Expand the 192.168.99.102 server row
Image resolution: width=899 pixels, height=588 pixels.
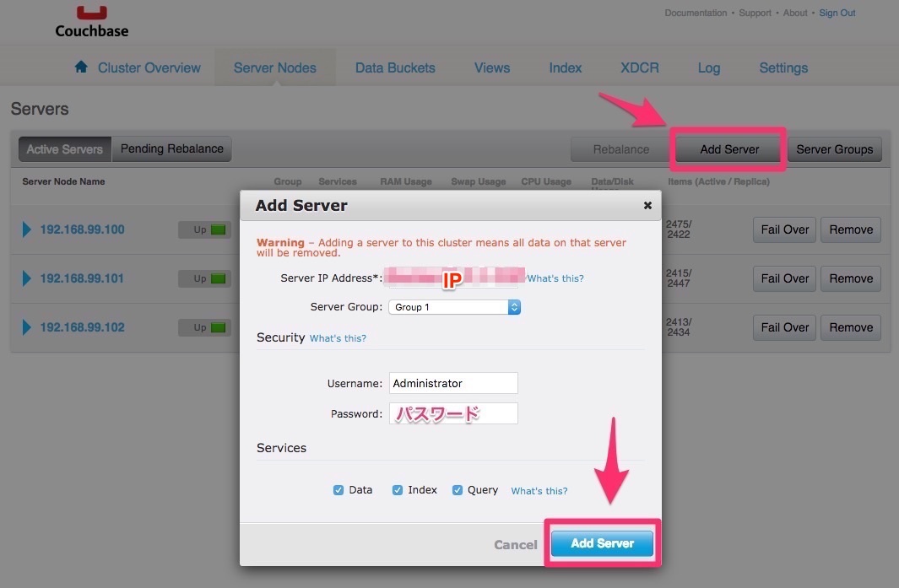point(27,327)
